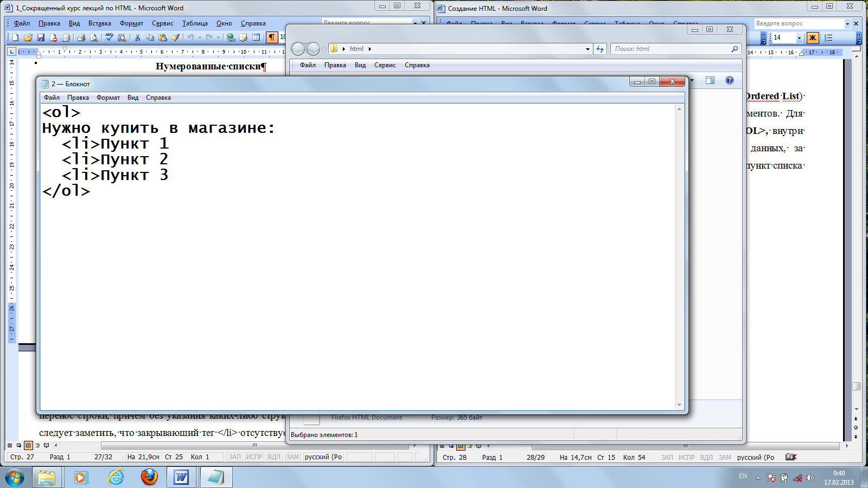Screen dimensions: 868x488
Task: Open Вид menu in Explorer window
Action: (360, 65)
